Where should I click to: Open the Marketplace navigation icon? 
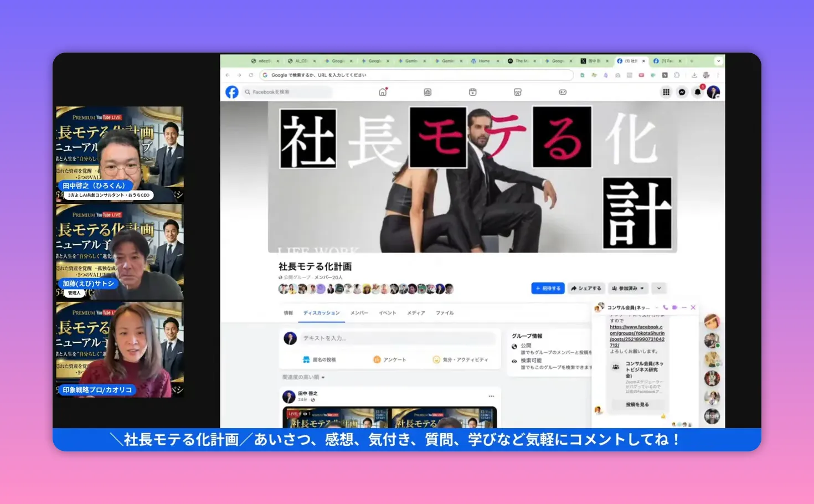pyautogui.click(x=517, y=92)
